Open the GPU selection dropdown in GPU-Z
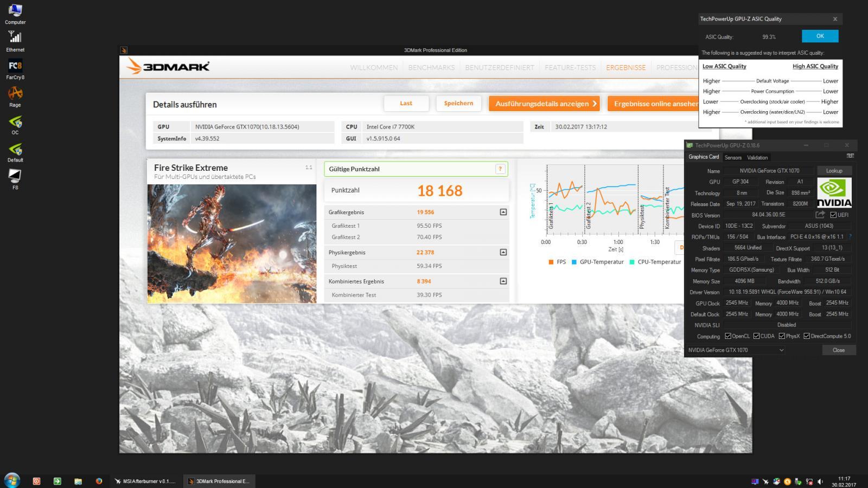Image resolution: width=868 pixels, height=488 pixels. click(736, 350)
